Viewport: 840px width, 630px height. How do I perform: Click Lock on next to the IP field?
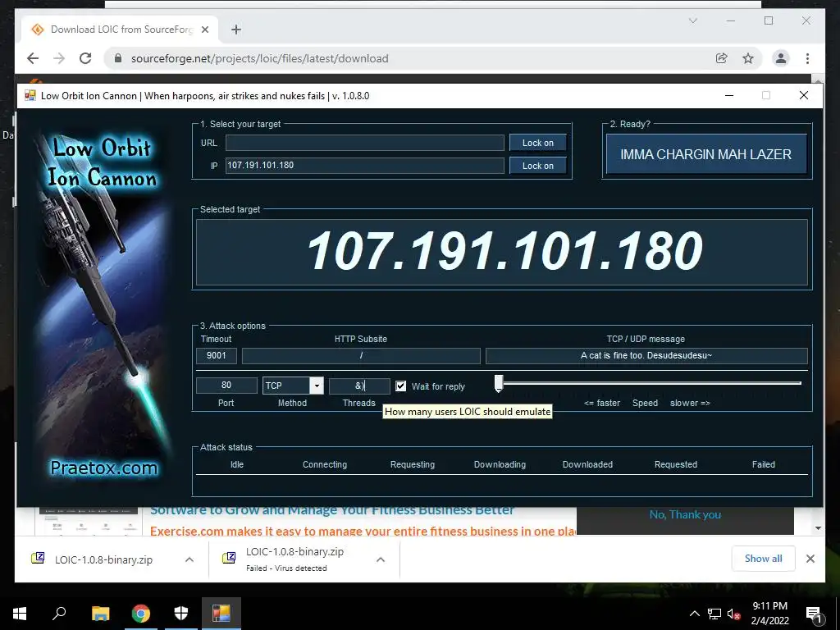point(538,166)
